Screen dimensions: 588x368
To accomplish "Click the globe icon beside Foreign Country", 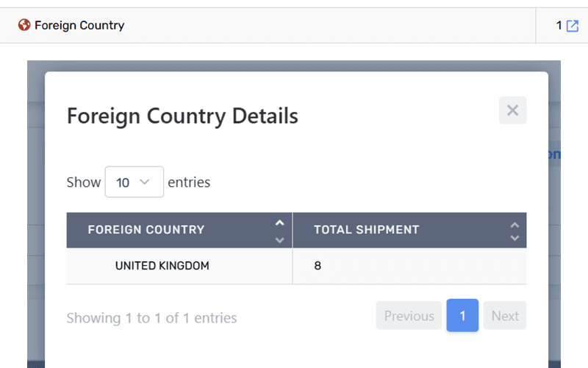I will pyautogui.click(x=24, y=25).
